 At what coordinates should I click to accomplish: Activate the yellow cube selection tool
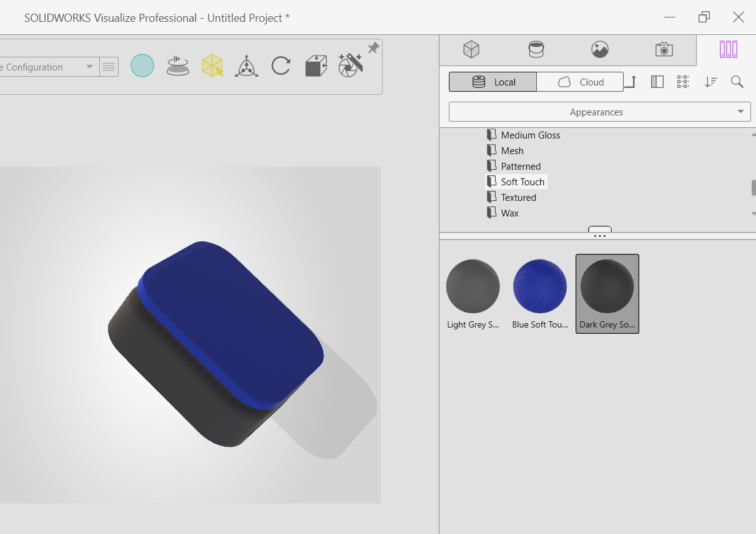click(212, 66)
